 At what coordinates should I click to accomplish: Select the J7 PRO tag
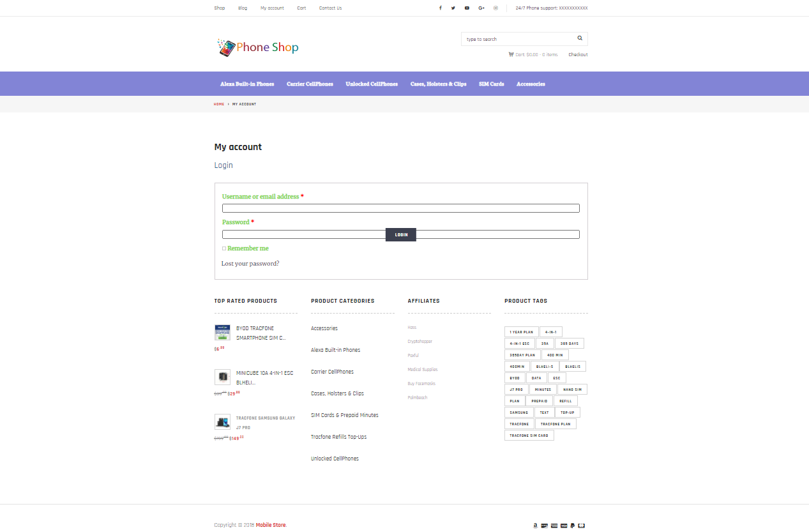coord(517,390)
